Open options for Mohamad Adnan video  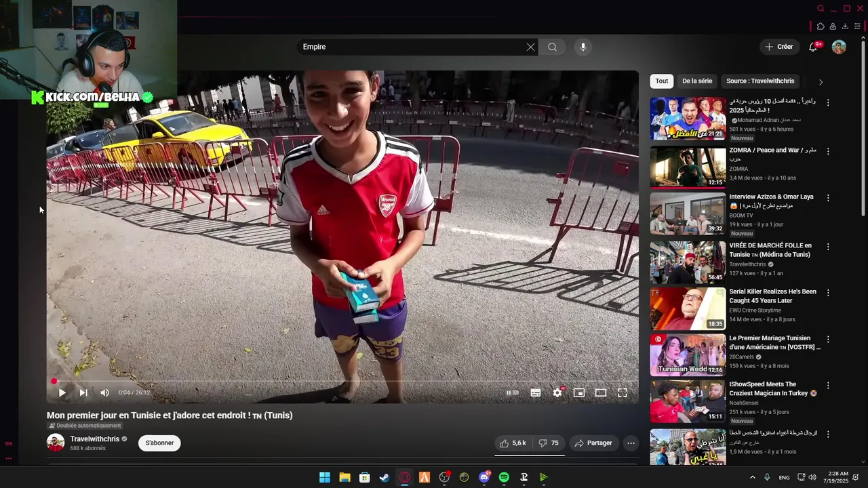coord(828,103)
